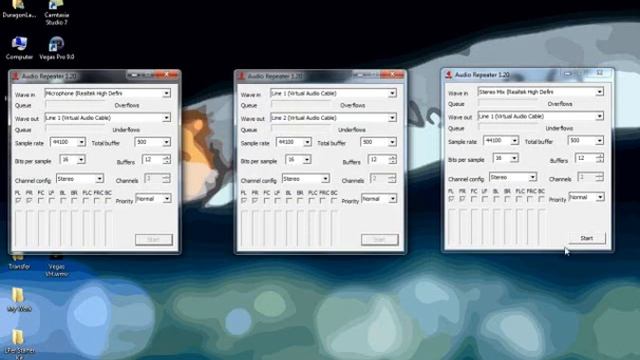This screenshot has width=640, height=360.
Task: Toggle FR checkbox in Stereo Mix window
Action: [x=462, y=199]
